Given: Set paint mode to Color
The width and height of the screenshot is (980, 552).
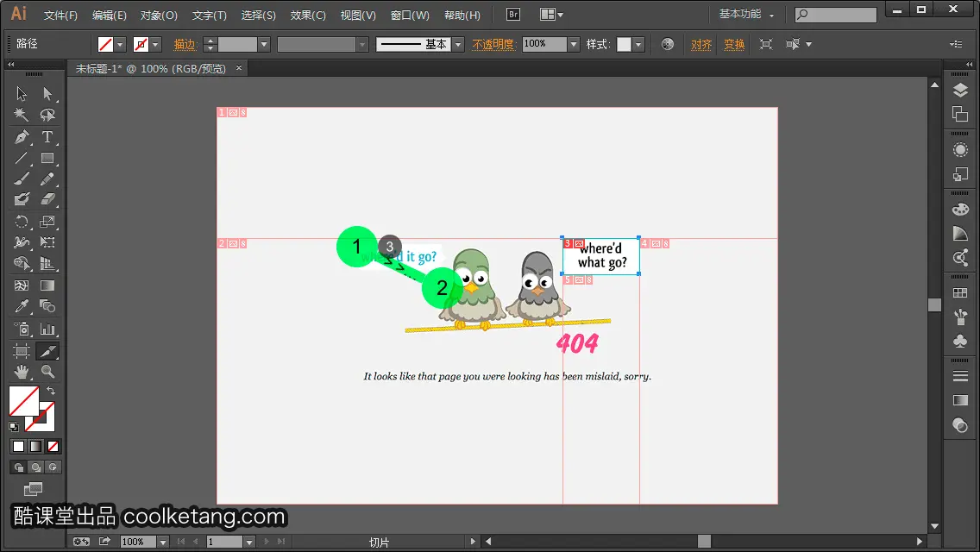Looking at the screenshot, I should coord(18,447).
